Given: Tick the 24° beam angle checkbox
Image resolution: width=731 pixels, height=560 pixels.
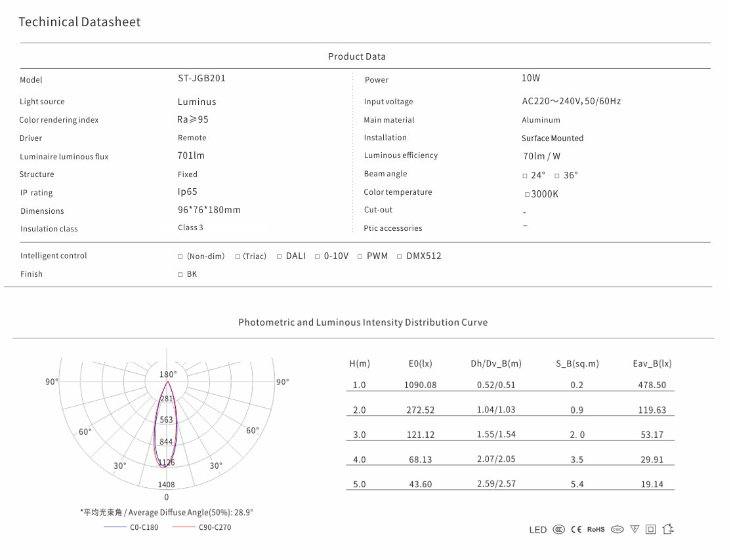Looking at the screenshot, I should tap(525, 176).
